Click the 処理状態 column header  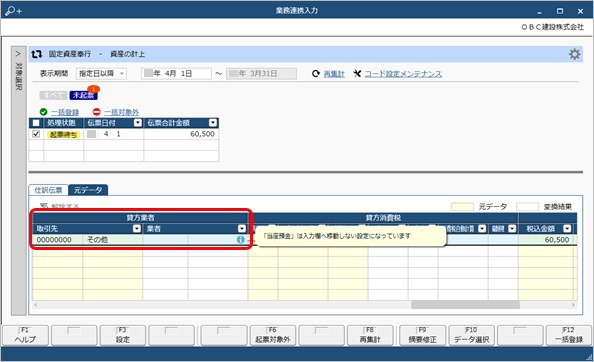coord(63,123)
